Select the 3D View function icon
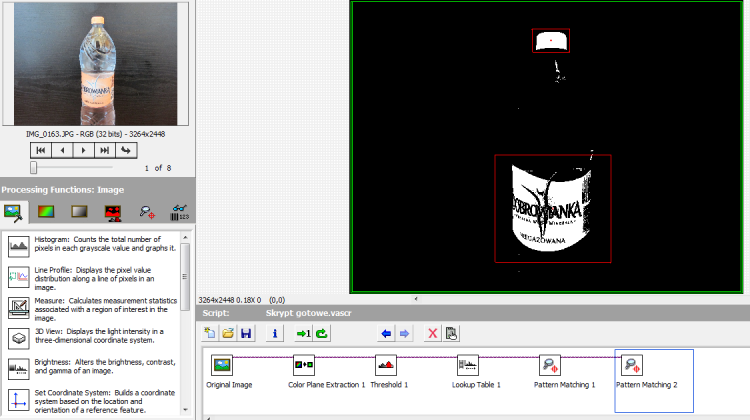This screenshot has width=750, height=420. [x=19, y=338]
